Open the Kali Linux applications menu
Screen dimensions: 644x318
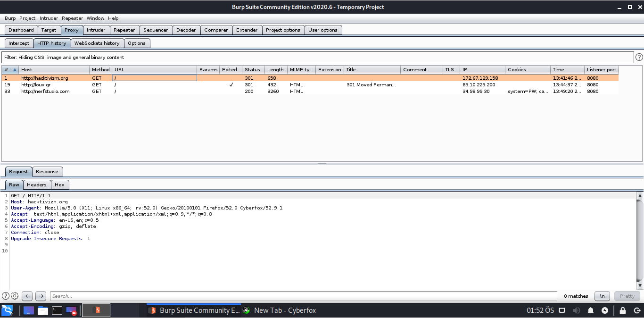(7, 310)
